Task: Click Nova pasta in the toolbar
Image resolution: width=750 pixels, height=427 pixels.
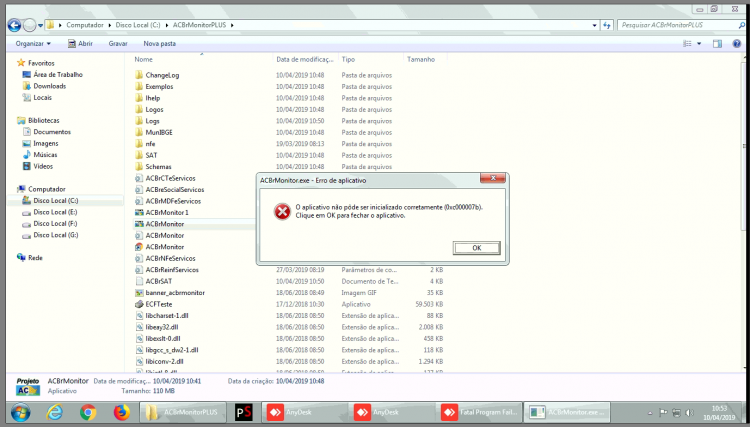Action: 160,44
